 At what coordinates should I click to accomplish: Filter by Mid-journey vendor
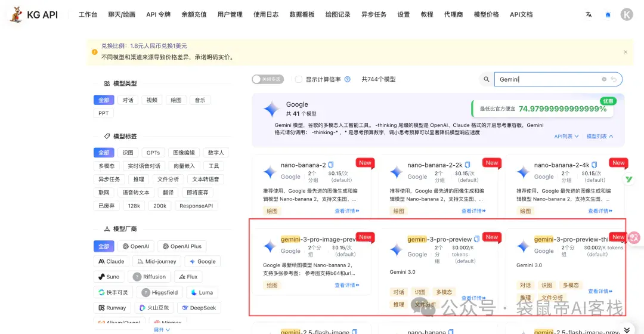[157, 261]
